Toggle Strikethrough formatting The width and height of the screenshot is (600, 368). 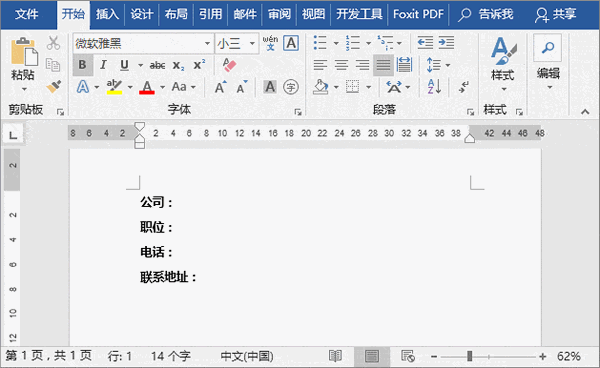(157, 65)
